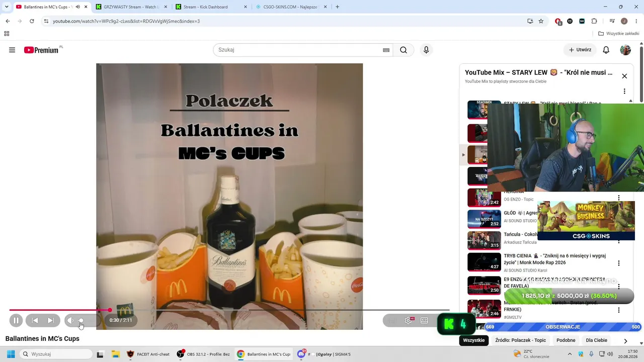Image resolution: width=644 pixels, height=362 pixels.
Task: Open the mix playlist three-dot options
Action: tap(624, 92)
